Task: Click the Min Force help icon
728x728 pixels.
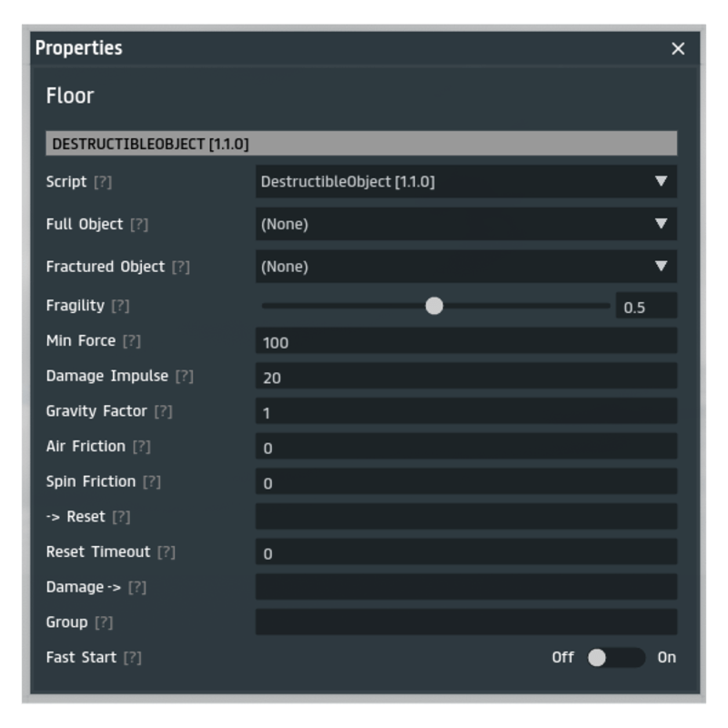Action: pyautogui.click(x=132, y=341)
